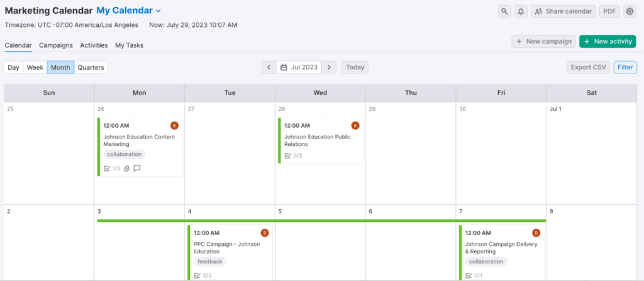Screen dimensions: 644x281
Task: Open the My Tasks tab
Action: coord(129,45)
